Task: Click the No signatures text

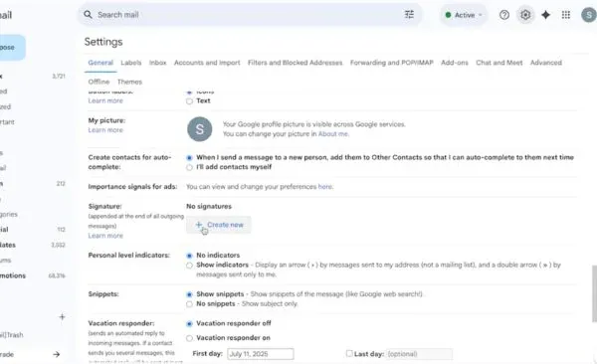Action: (209, 207)
